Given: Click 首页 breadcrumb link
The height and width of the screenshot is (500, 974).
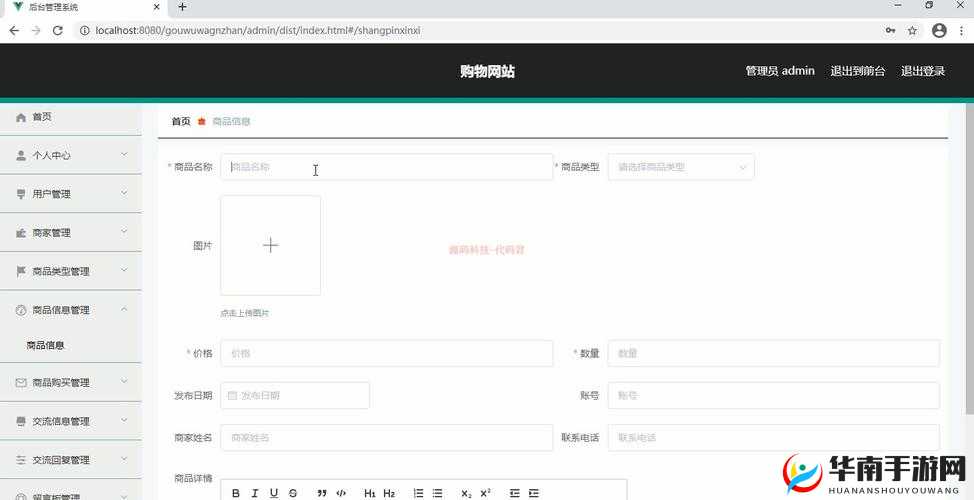Looking at the screenshot, I should click(x=181, y=122).
